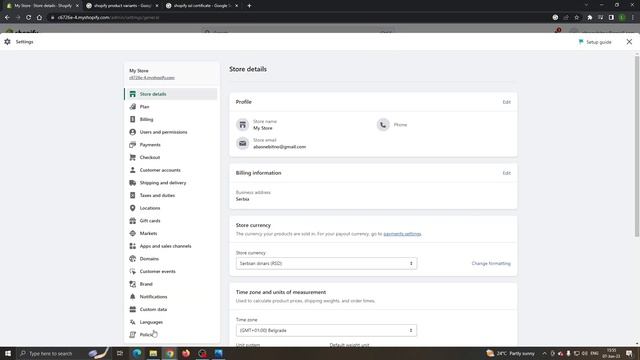Click the Markets globe icon

133,233
